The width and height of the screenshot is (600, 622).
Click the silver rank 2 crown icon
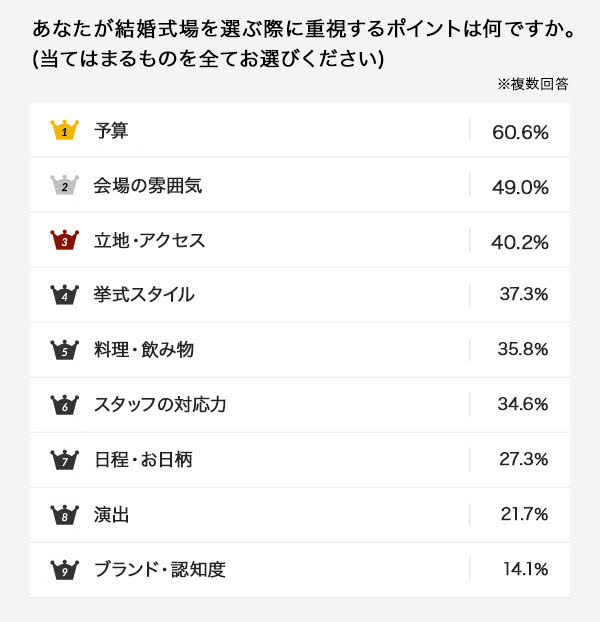click(64, 185)
